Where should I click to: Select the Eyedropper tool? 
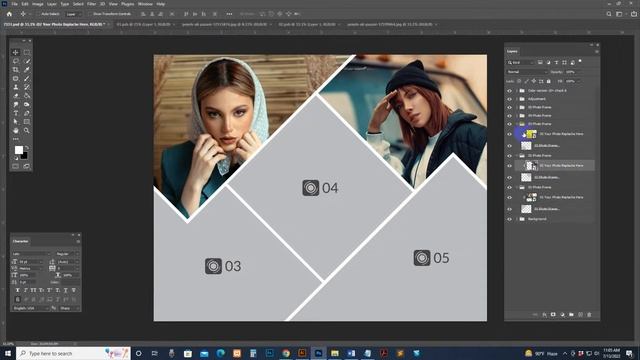27,70
